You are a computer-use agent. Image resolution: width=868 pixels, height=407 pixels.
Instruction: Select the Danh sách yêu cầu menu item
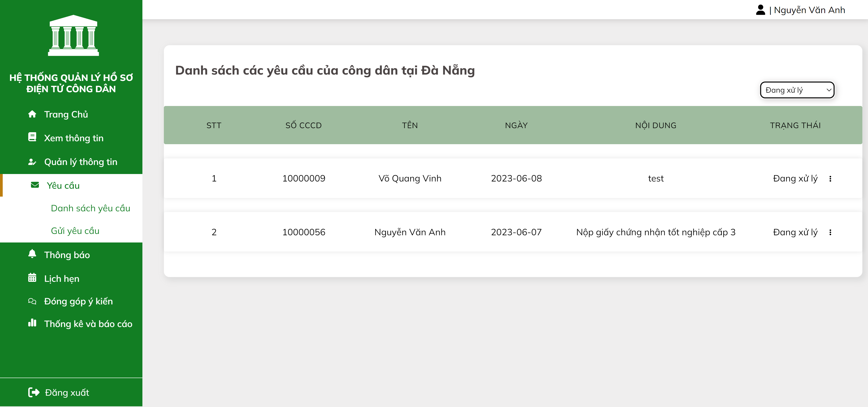pyautogui.click(x=91, y=208)
